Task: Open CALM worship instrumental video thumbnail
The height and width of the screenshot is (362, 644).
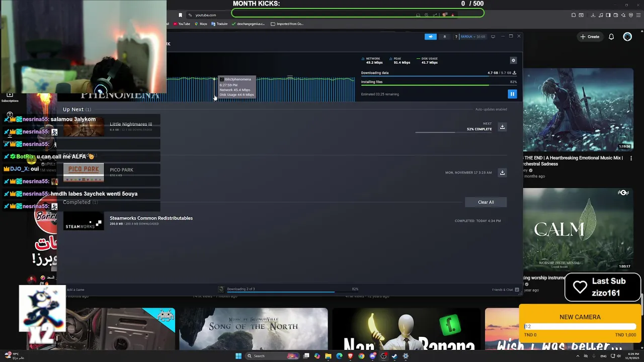Action: click(578, 229)
